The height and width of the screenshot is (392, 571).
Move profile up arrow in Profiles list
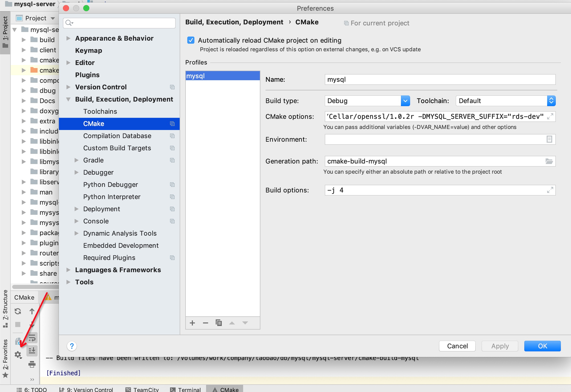(x=232, y=323)
